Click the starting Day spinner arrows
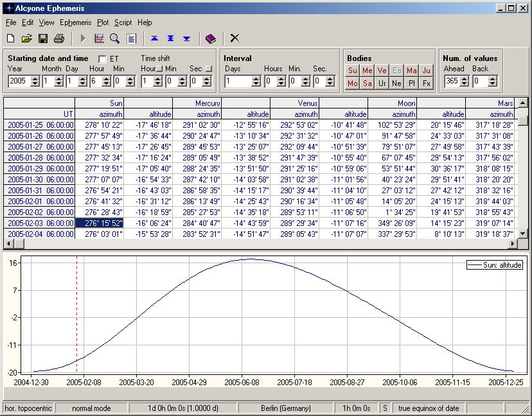Screen dimensions: 532x416 pos(82,82)
